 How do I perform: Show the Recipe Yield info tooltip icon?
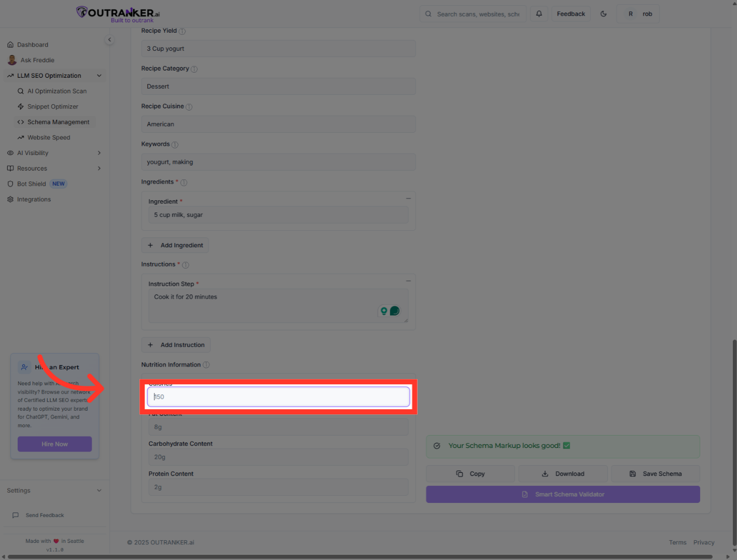(x=182, y=31)
